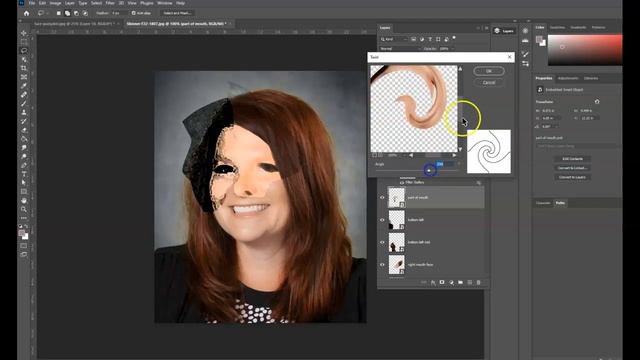
Task: Select the Eraser tool
Action: point(24,130)
